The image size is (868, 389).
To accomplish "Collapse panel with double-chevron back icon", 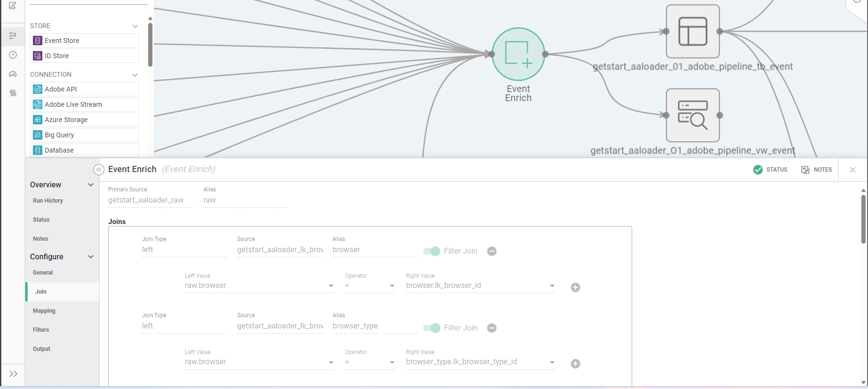I will tap(99, 170).
